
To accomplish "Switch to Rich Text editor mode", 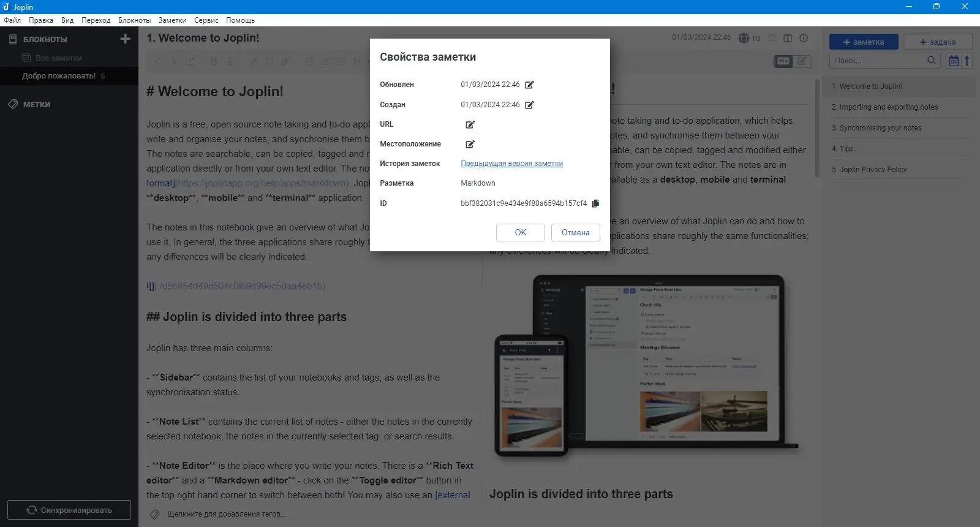I will [x=802, y=61].
